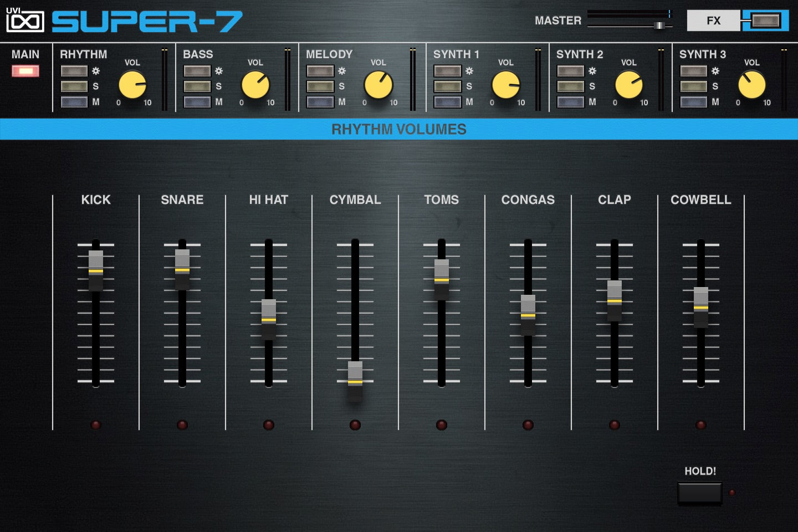Image resolution: width=798 pixels, height=532 pixels.
Task: Open the Rhythm section gear settings
Action: (74, 71)
